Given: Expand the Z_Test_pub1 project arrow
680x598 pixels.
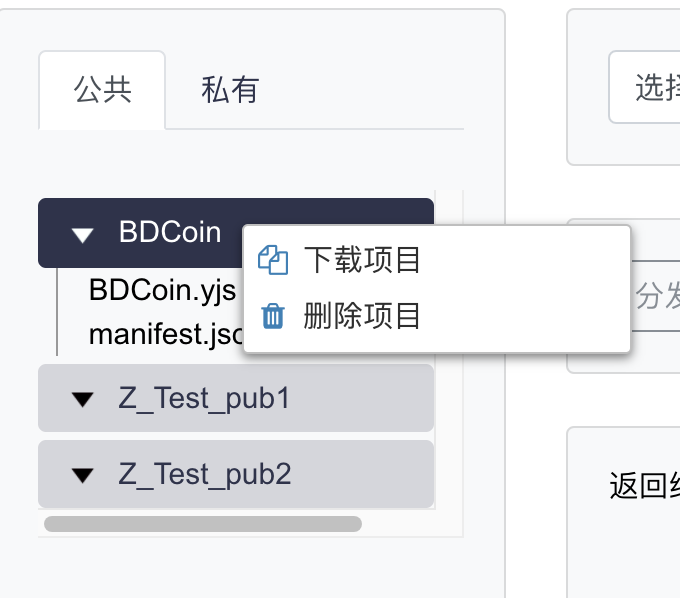Looking at the screenshot, I should 84,399.
